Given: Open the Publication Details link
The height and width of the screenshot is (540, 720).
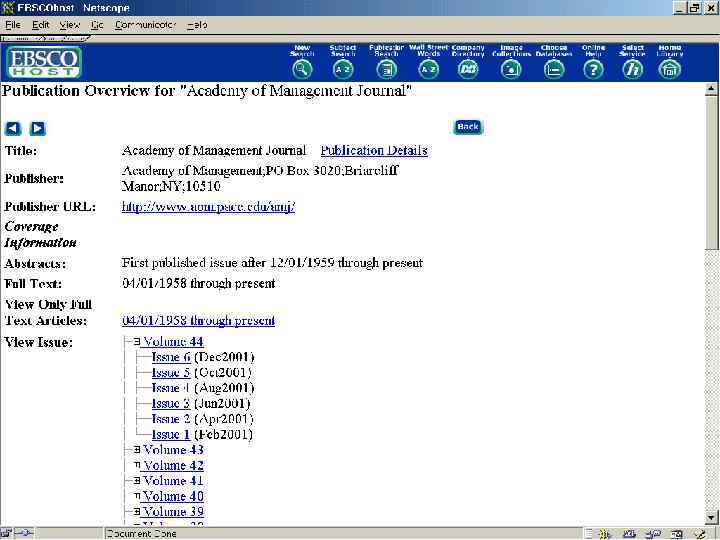Looking at the screenshot, I should (374, 151).
